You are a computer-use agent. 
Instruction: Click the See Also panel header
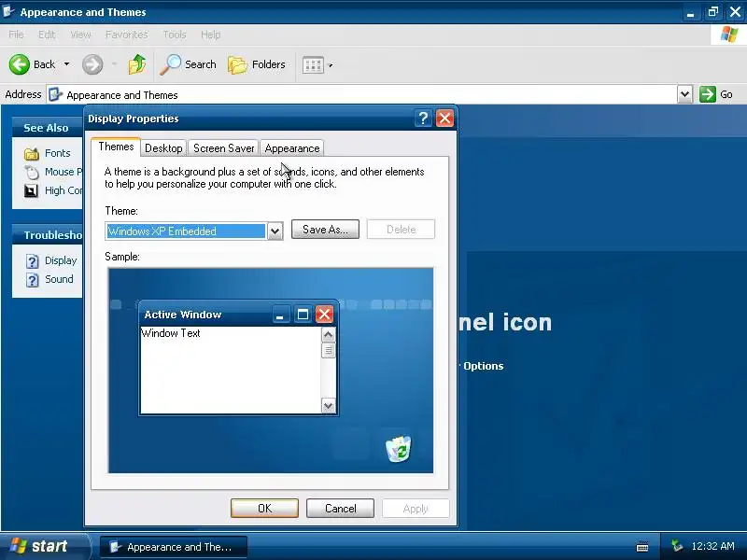click(x=46, y=128)
